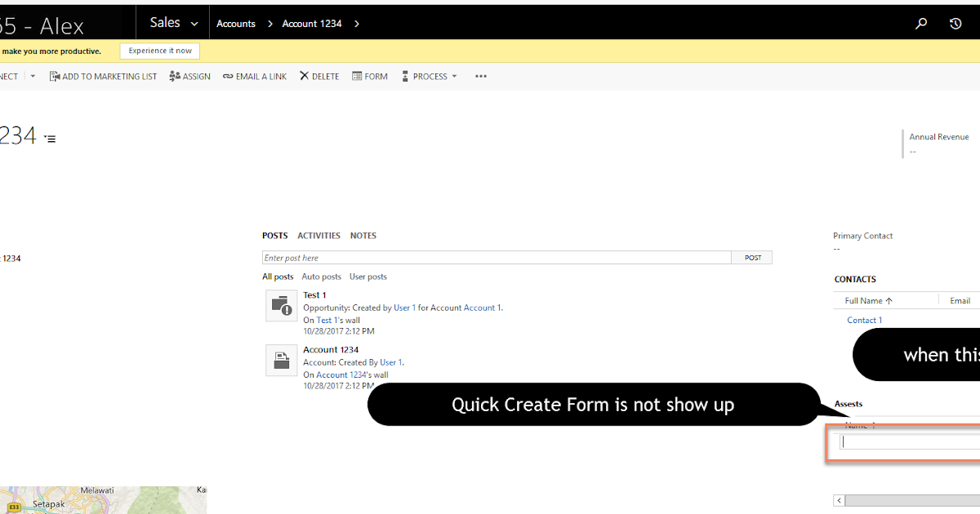980x514 pixels.
Task: Open the Contact 1 record link
Action: pyautogui.click(x=864, y=320)
